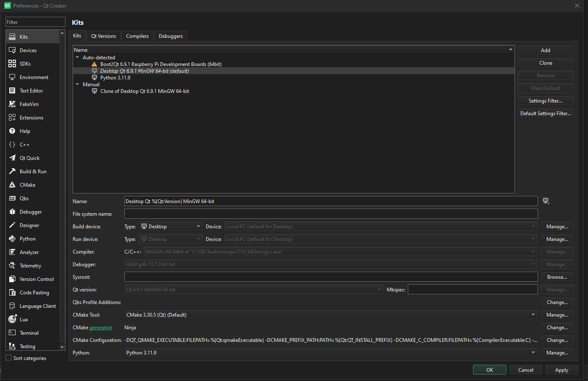Click Manage... for Python
Screen dimensions: 588x381
pyautogui.click(x=557, y=353)
